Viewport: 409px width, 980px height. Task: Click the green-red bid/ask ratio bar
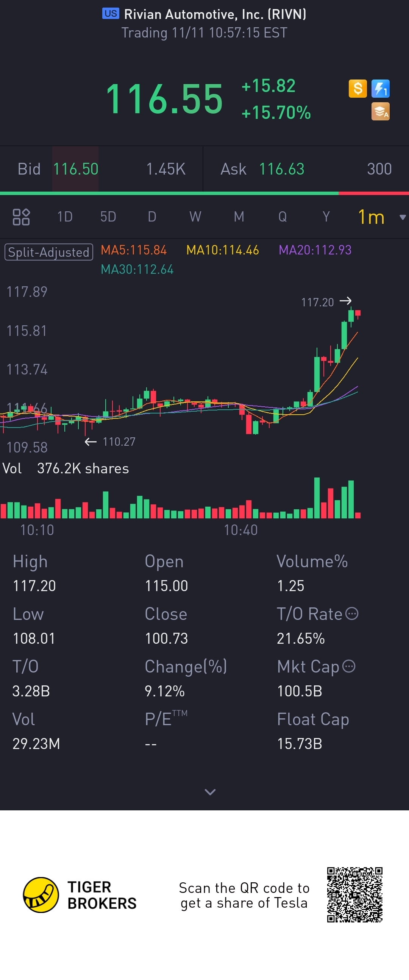point(204,193)
